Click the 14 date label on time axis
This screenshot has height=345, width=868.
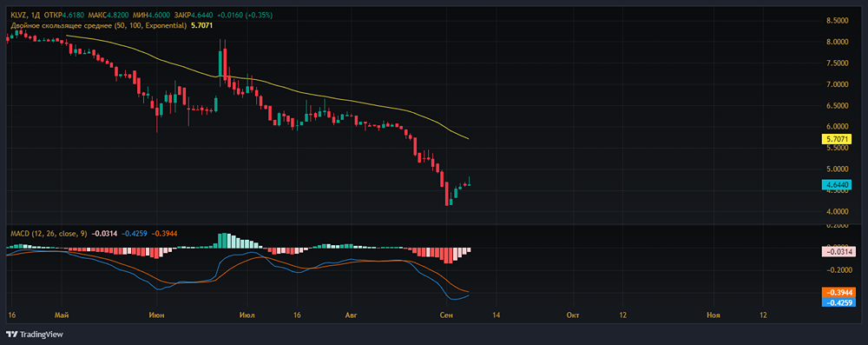pyautogui.click(x=495, y=315)
